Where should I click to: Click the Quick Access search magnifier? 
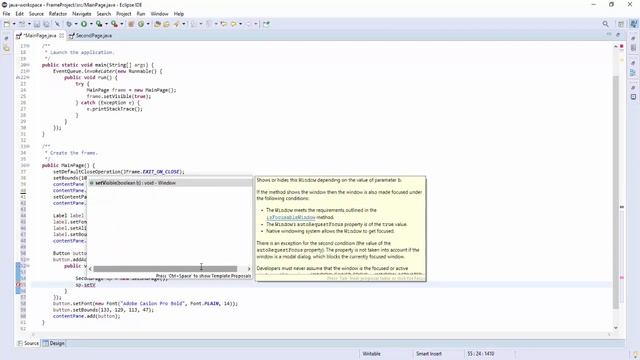click(x=606, y=24)
